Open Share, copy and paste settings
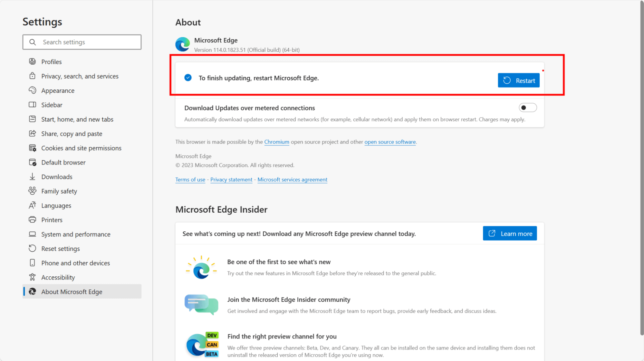The height and width of the screenshot is (361, 644). [x=82, y=134]
